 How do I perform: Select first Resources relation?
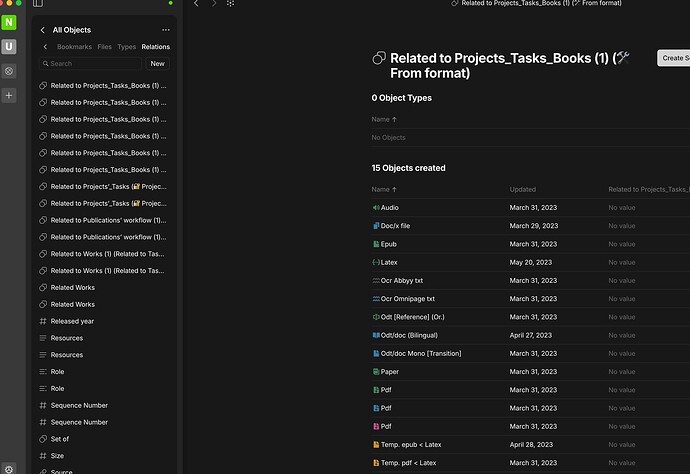pyautogui.click(x=104, y=338)
